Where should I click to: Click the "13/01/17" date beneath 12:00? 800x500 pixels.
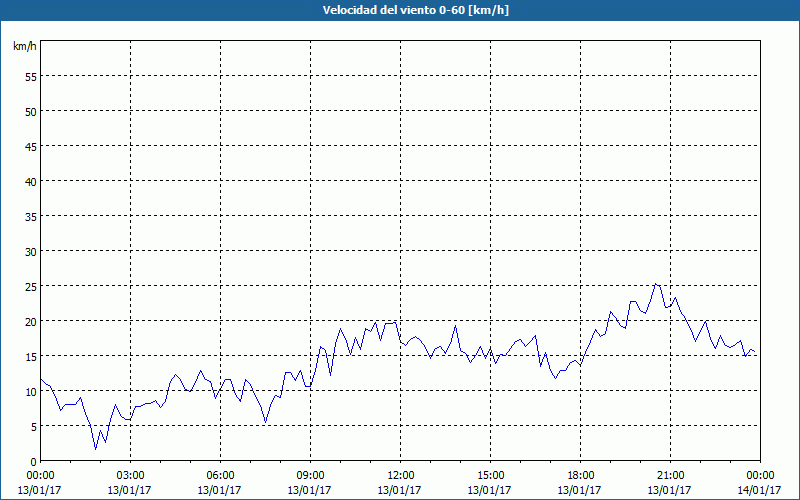pos(399,490)
